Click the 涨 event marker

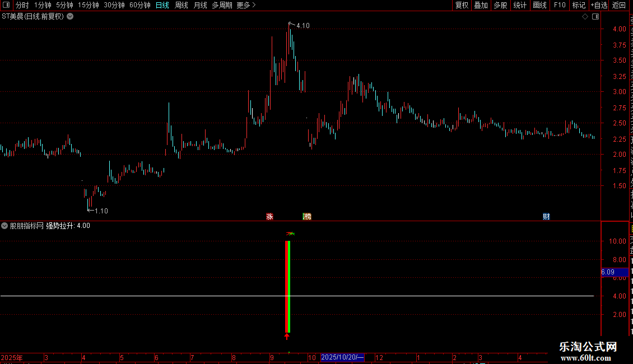coord(269,217)
